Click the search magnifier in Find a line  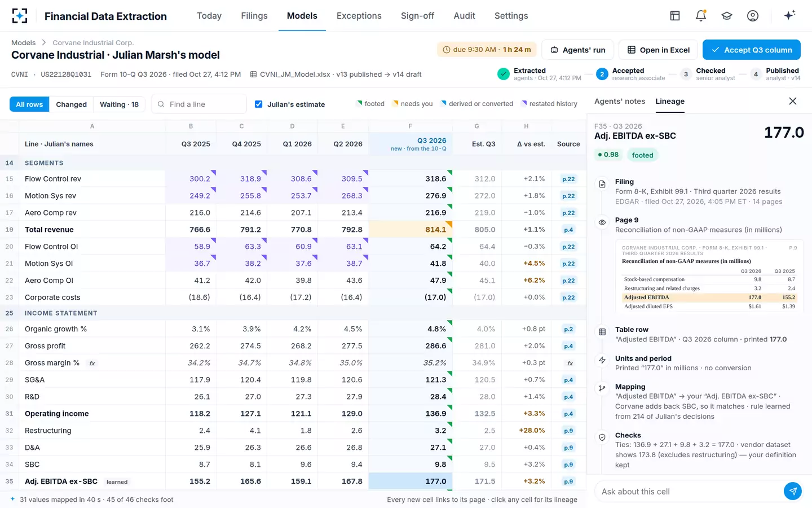(x=161, y=104)
